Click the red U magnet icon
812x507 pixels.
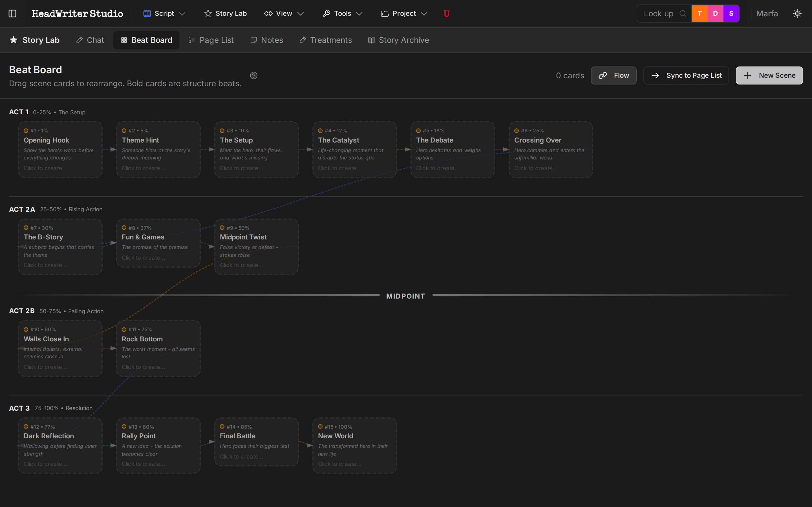click(446, 14)
